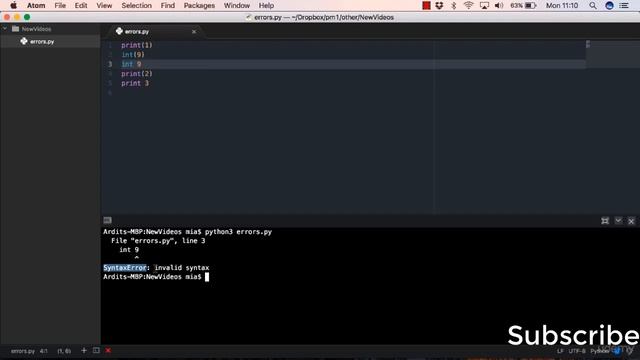Image resolution: width=640 pixels, height=360 pixels.
Task: Click the Python icon on errors.py tab
Action: (119, 31)
